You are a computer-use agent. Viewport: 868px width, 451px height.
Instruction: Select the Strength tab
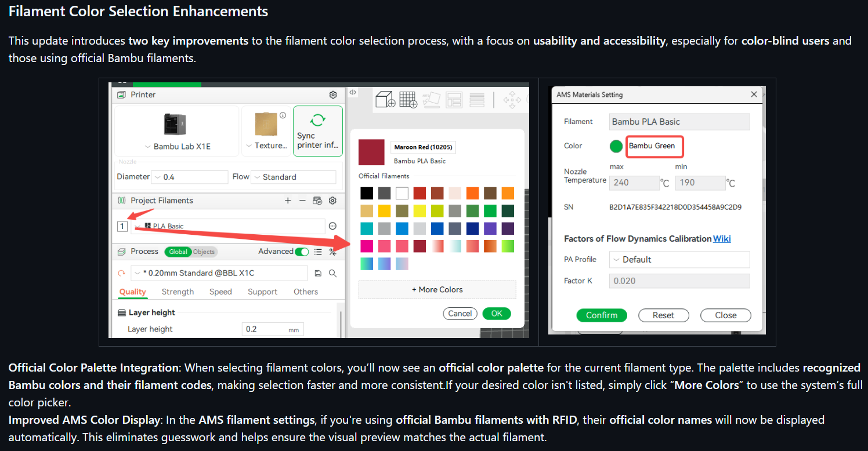(x=178, y=292)
